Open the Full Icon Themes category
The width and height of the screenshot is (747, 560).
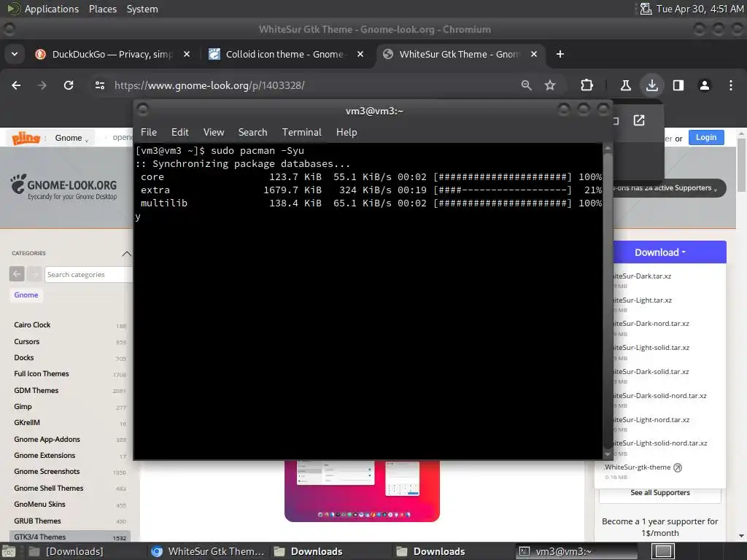pos(42,374)
